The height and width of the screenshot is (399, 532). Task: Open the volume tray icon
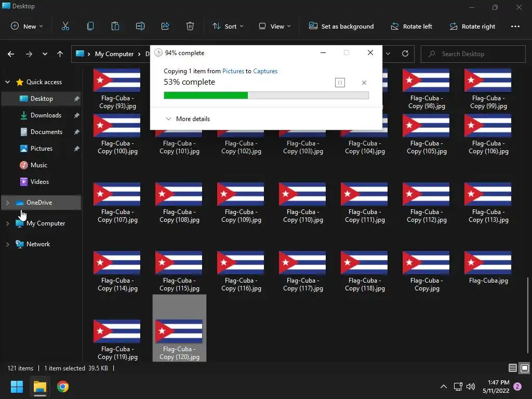(x=471, y=387)
